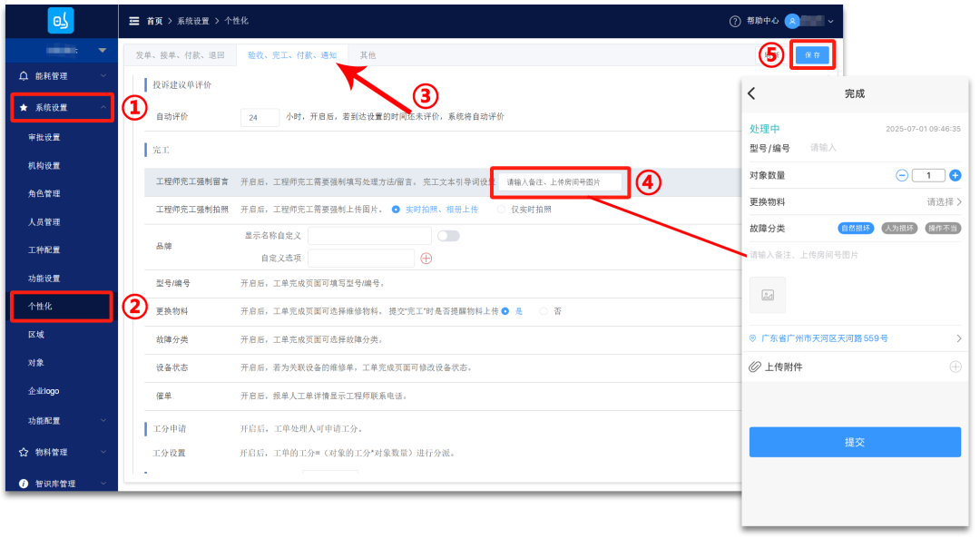Click the bell icon beside 能耗管理
This screenshot has width=980, height=538.
(23, 75)
